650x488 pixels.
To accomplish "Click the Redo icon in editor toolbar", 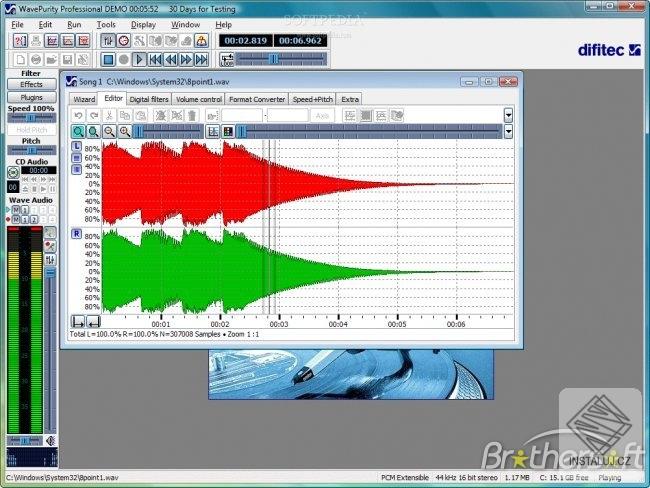I will pyautogui.click(x=94, y=116).
